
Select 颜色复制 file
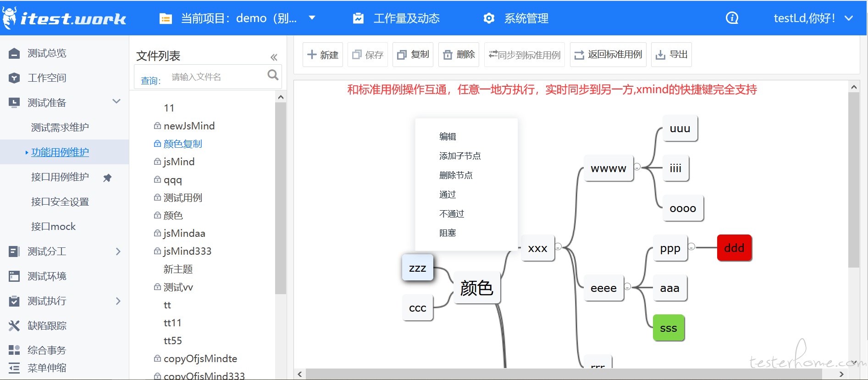(183, 144)
